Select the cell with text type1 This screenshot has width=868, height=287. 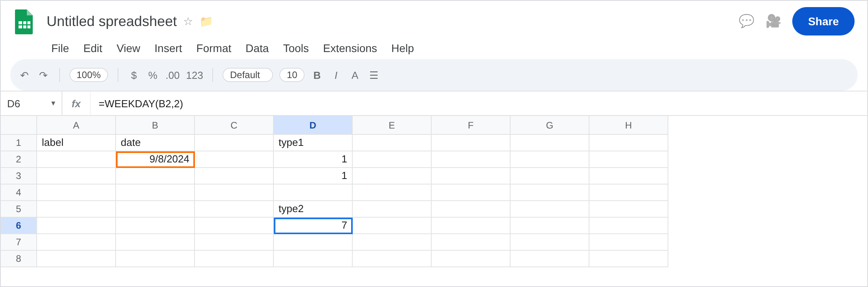pyautogui.click(x=313, y=143)
